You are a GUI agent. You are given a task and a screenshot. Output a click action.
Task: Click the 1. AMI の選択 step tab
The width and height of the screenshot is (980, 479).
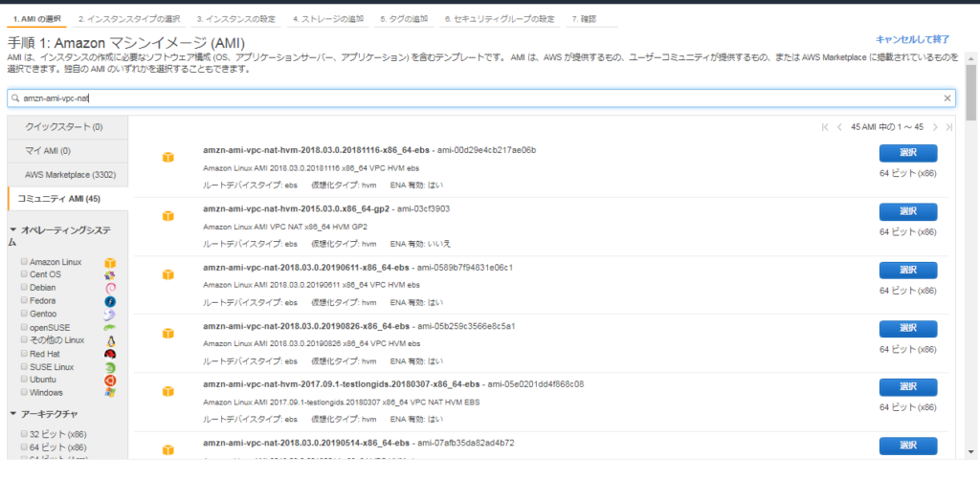tap(37, 19)
